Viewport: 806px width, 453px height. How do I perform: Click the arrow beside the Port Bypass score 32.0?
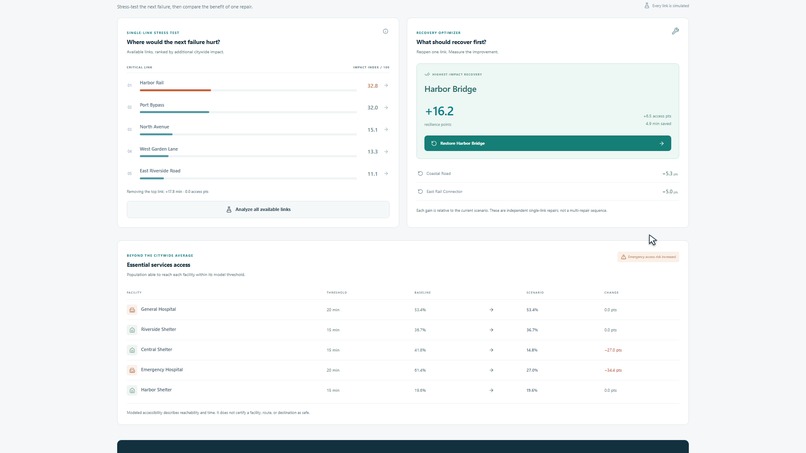[386, 107]
